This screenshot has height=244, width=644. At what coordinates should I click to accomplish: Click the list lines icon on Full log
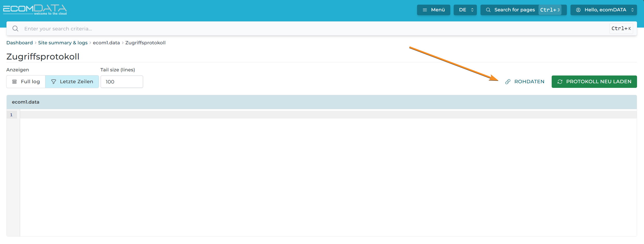[14, 82]
